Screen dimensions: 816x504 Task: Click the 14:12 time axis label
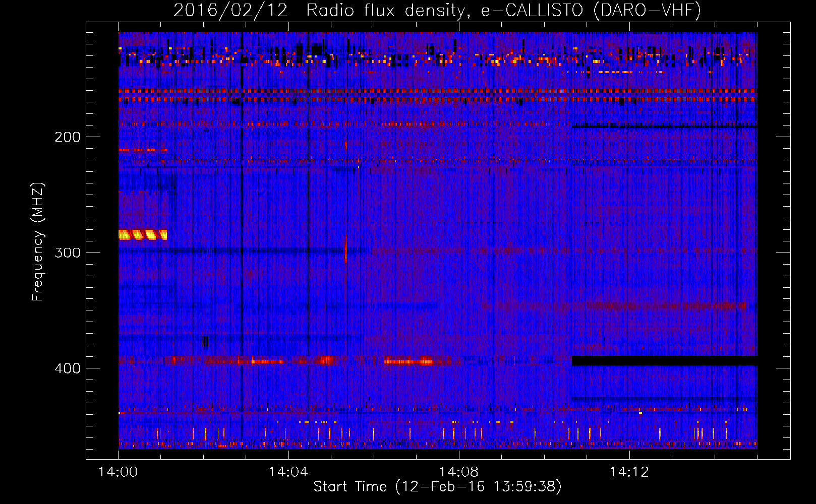629,472
